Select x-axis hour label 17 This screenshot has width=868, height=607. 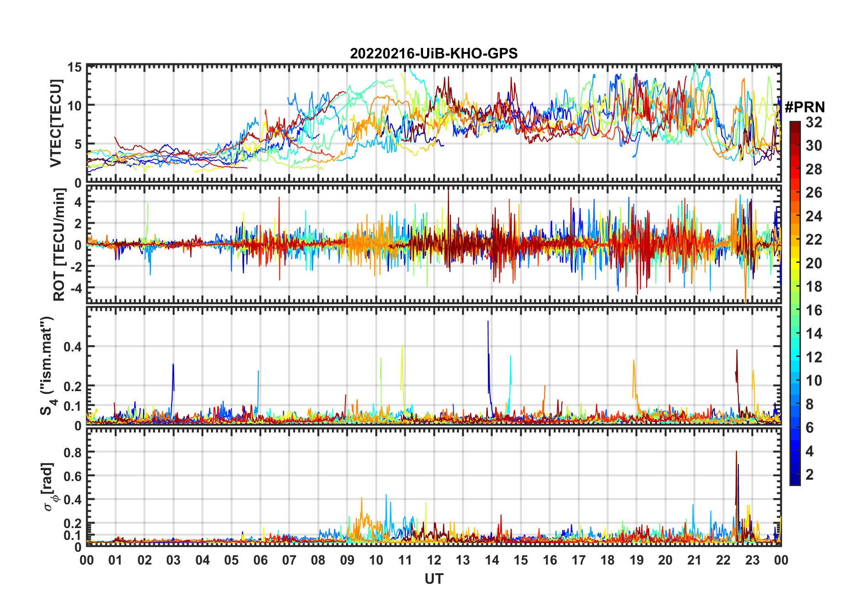pos(579,560)
